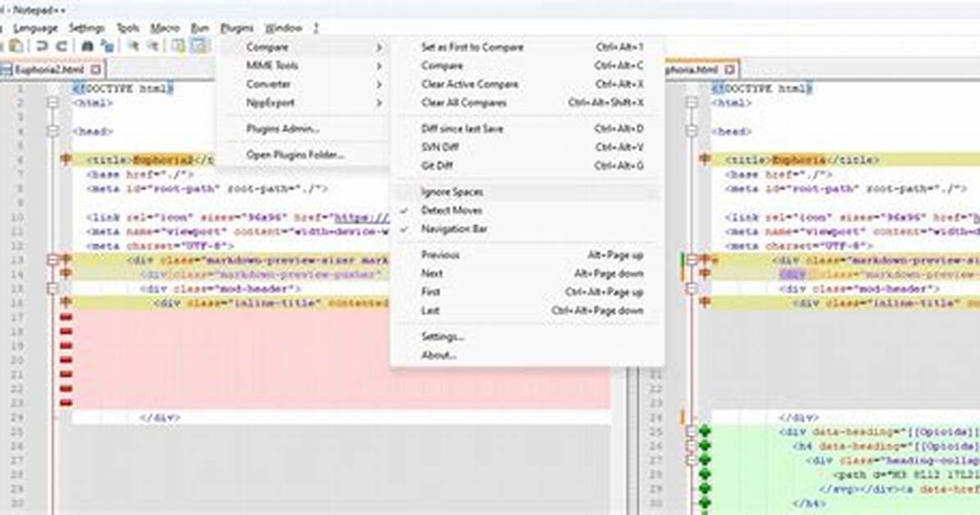980x515 pixels.
Task: Click green added-line marker at line 30 in right pane
Action: pos(705,503)
